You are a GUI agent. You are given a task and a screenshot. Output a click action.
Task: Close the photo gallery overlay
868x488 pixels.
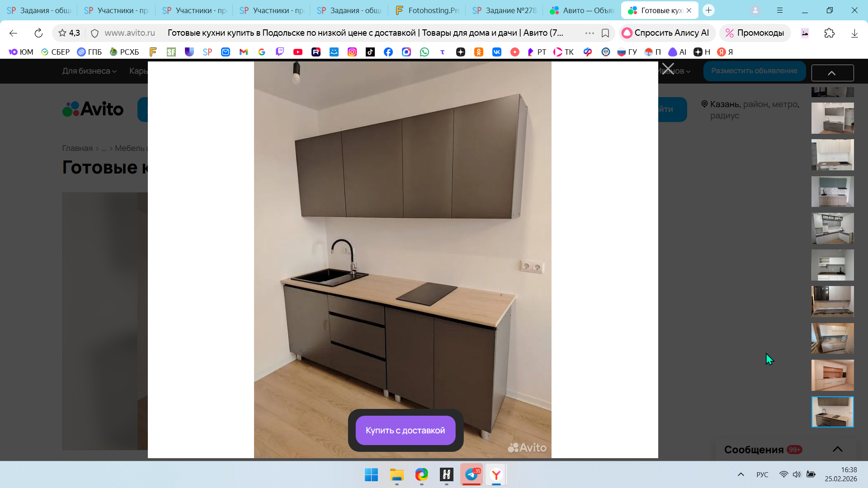pyautogui.click(x=668, y=69)
